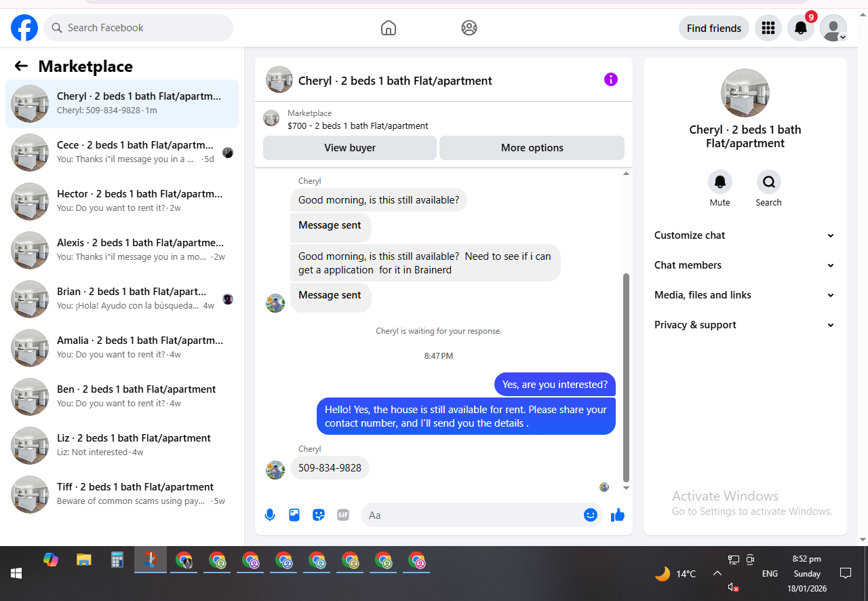Show hidden system tray icons chevron
Screen dimensions: 868x601
[717, 574]
